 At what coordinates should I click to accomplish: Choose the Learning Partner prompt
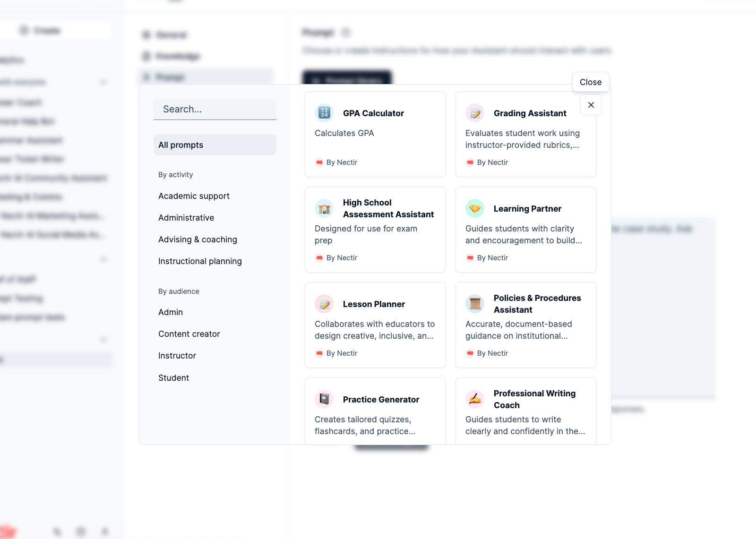coord(526,230)
